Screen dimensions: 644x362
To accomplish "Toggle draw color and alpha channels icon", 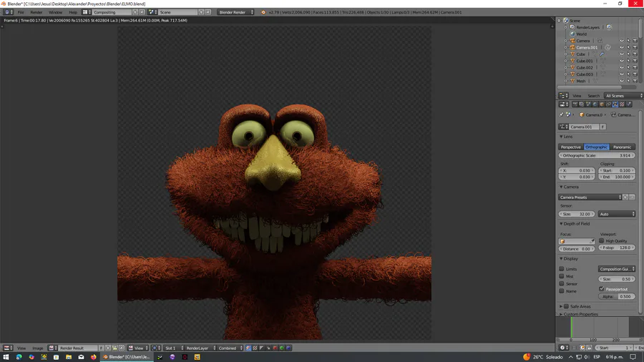I will click(x=248, y=348).
